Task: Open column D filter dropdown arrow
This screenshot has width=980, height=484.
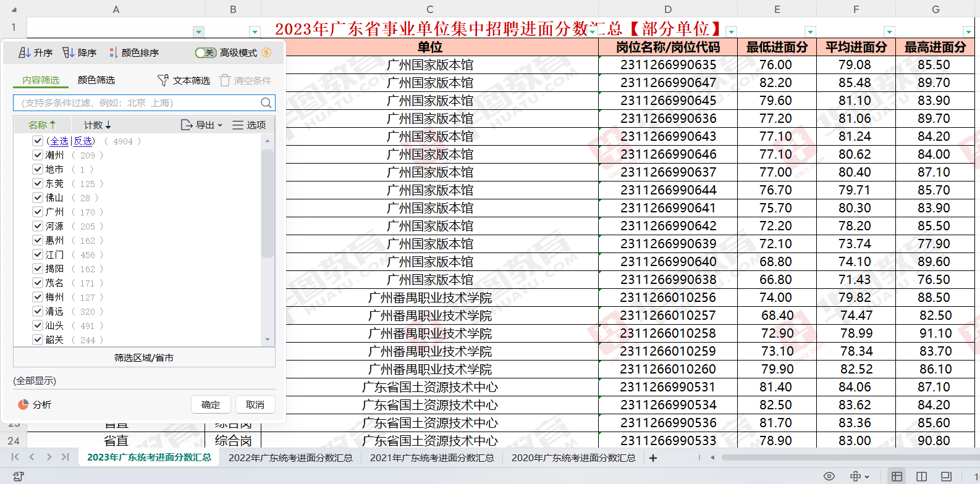Action: point(731,31)
